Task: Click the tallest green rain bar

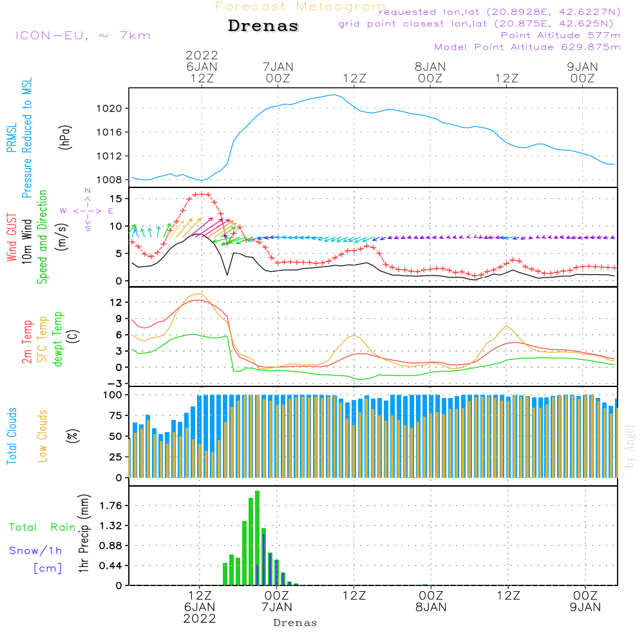Action: (x=257, y=538)
